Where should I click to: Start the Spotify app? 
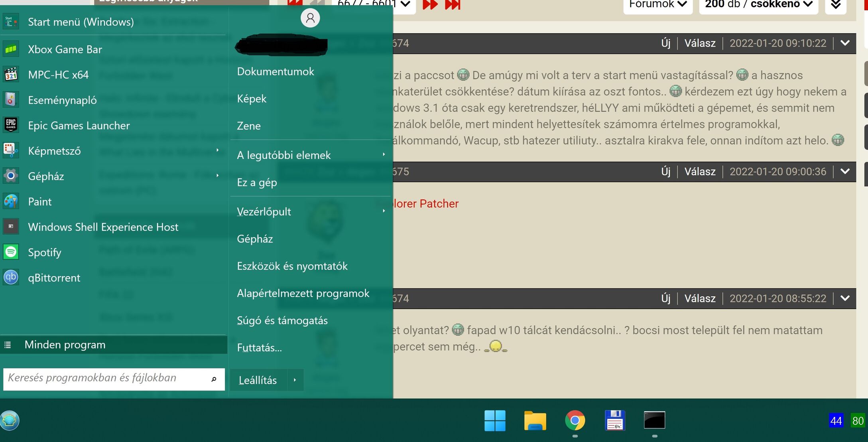point(44,253)
